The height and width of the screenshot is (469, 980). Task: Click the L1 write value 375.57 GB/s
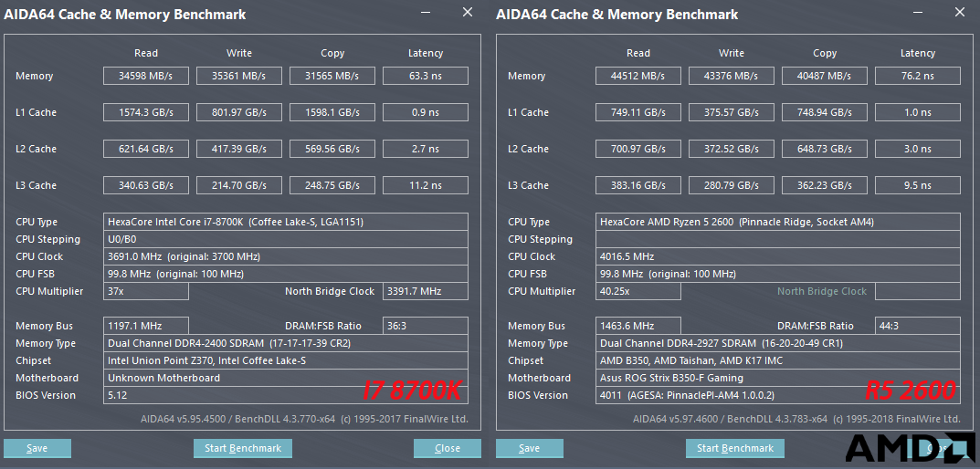pos(732,112)
